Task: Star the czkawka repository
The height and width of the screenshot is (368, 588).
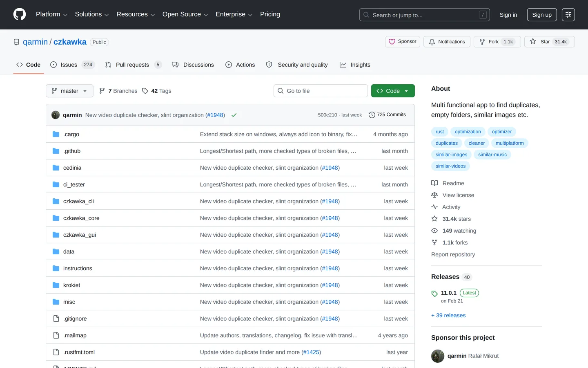Action: click(549, 42)
